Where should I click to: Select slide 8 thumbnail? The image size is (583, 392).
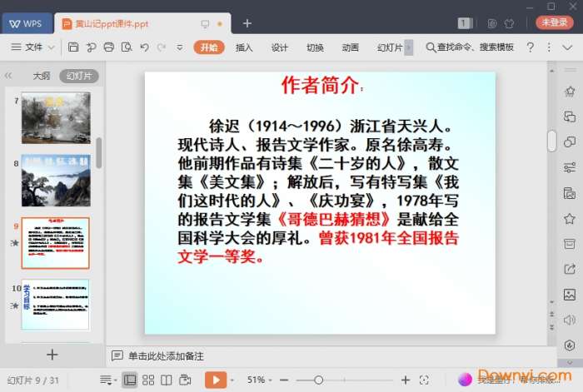[56, 181]
